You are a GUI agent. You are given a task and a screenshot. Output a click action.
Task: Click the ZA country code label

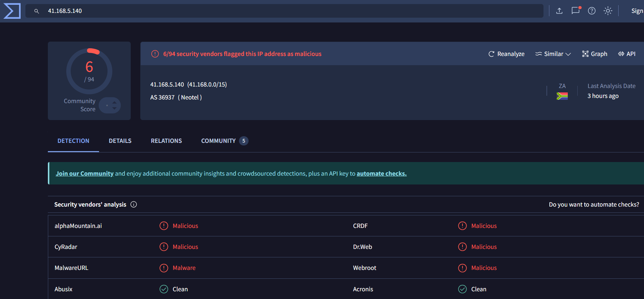562,86
